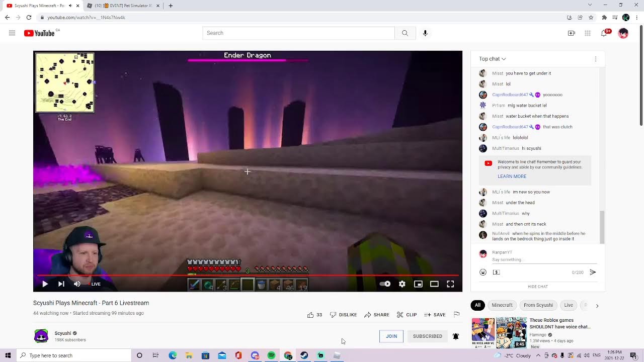Open the Windows Start menu

8,355
